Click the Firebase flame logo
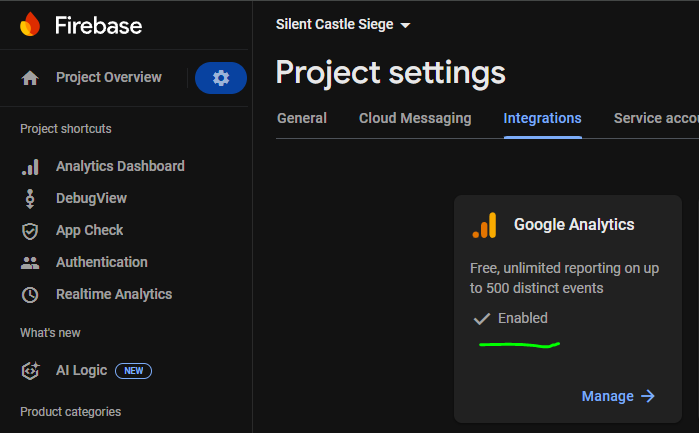Viewport: 699px width, 433px height. coord(31,25)
